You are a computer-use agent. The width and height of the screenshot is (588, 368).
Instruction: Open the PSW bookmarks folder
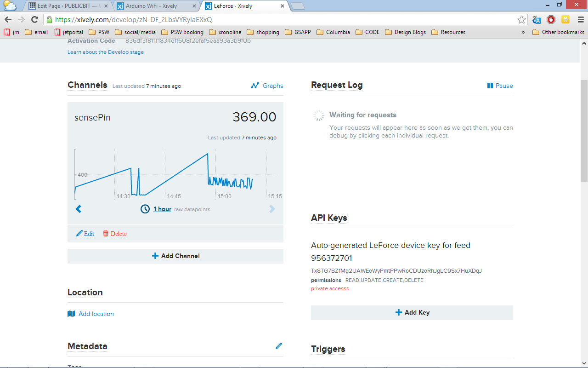(99, 32)
